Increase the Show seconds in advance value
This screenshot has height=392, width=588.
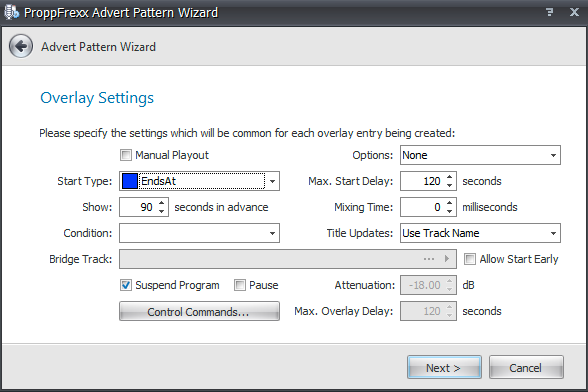162,203
